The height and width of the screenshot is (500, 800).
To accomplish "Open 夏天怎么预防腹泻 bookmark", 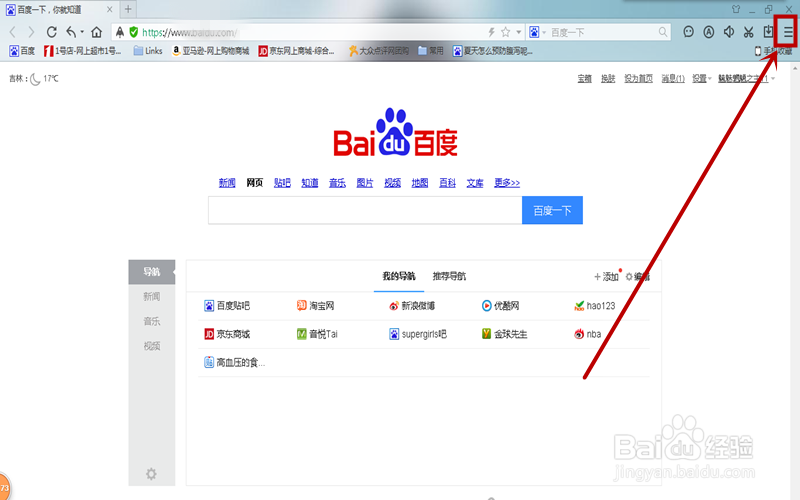I will coord(493,51).
